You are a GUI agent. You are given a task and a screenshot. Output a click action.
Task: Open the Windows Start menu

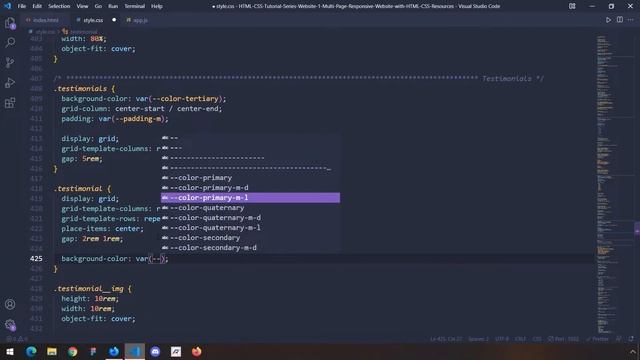pyautogui.click(x=10, y=351)
